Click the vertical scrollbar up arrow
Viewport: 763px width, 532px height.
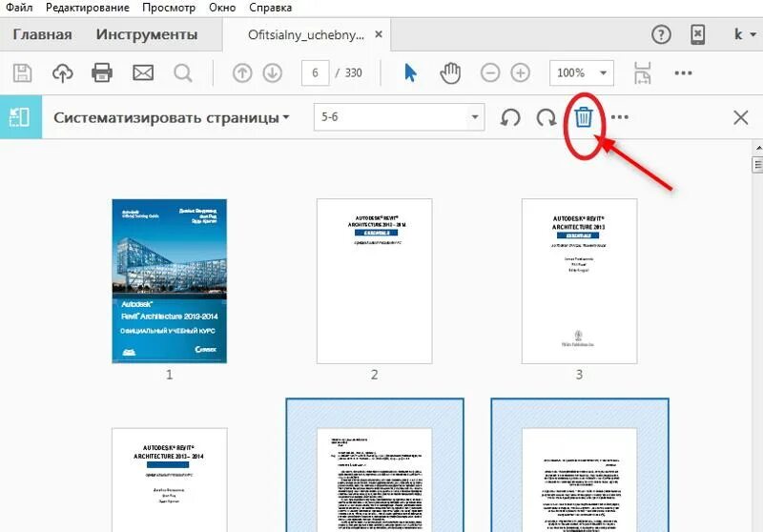[757, 148]
